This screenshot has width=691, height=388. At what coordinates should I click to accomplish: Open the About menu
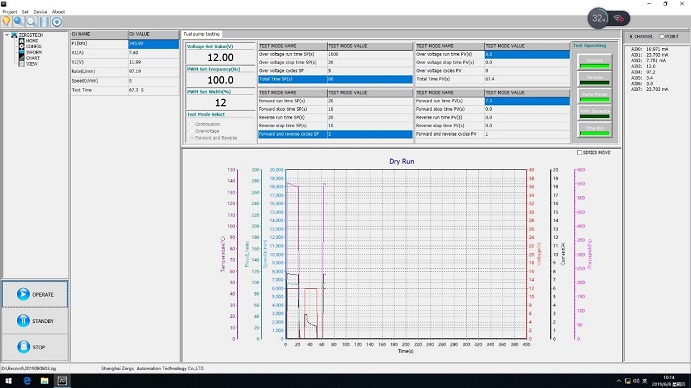[58, 12]
